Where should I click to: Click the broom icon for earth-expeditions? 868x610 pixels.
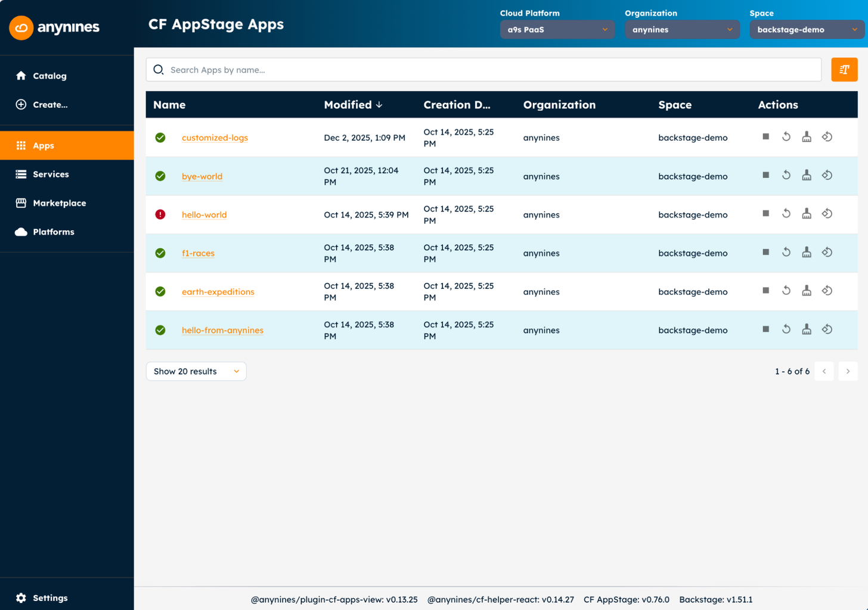click(807, 291)
